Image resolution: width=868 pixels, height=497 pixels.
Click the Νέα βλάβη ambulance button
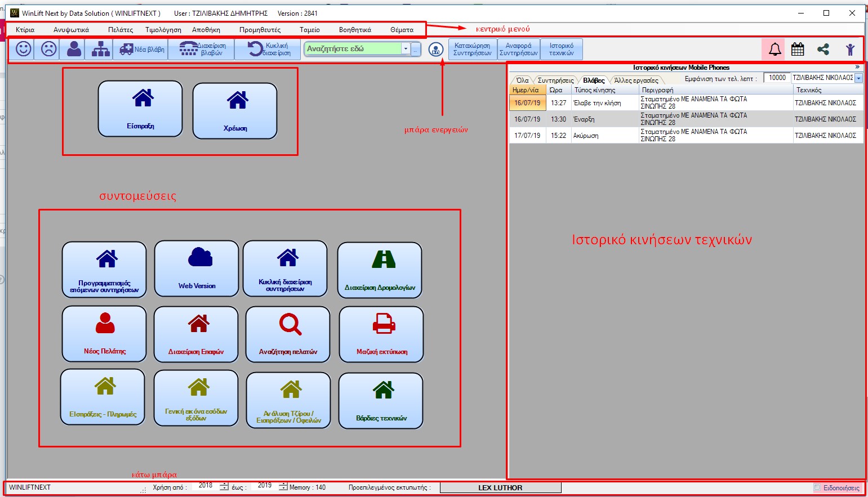coord(143,50)
